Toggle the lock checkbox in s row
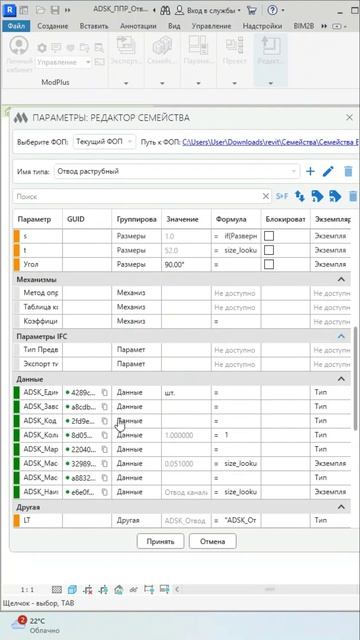Screen dimensions: 360x640 [269, 236]
